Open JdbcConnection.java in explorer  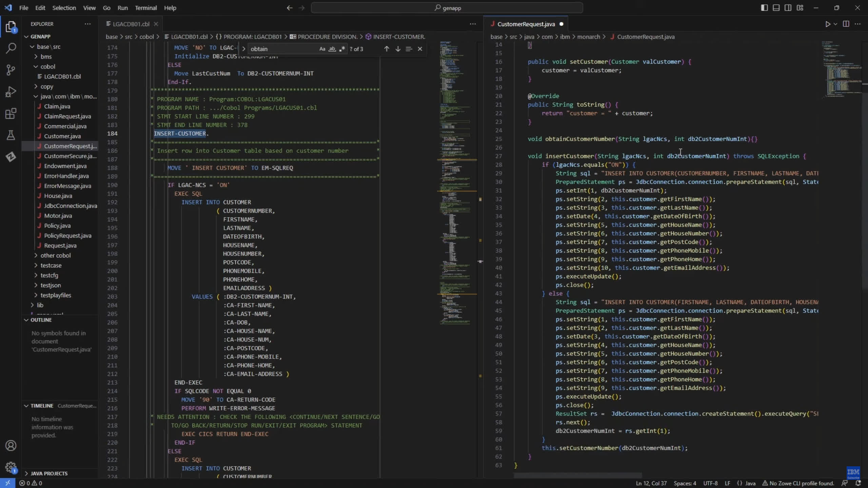click(x=70, y=206)
